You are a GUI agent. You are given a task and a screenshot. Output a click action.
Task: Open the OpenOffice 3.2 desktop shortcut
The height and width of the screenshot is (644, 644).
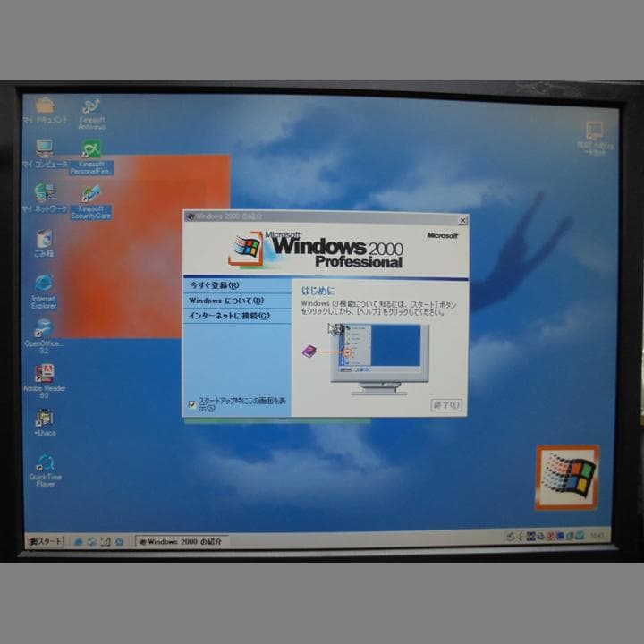pyautogui.click(x=44, y=336)
